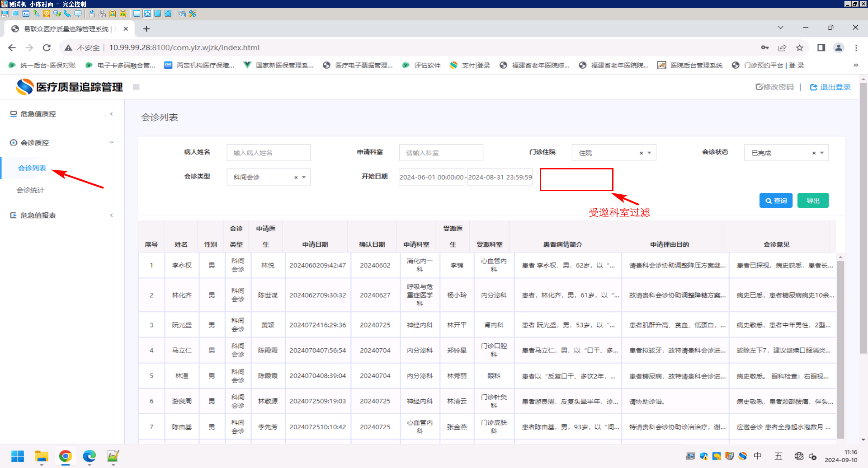The height and width of the screenshot is (468, 868).
Task: Open File Explorer from the taskbar
Action: point(42,456)
